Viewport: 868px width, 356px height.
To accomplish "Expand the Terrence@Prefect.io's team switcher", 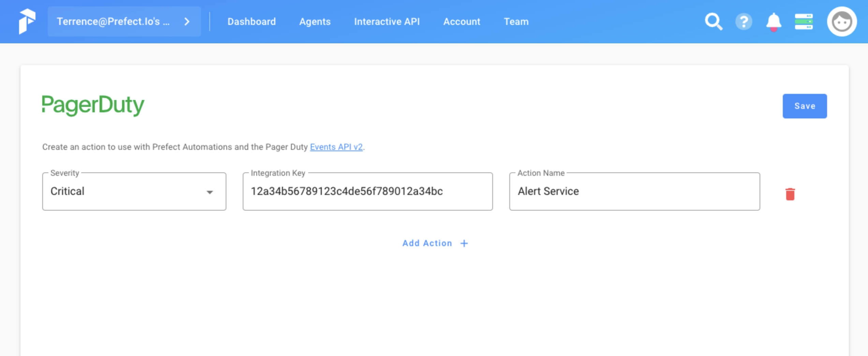I will click(124, 22).
